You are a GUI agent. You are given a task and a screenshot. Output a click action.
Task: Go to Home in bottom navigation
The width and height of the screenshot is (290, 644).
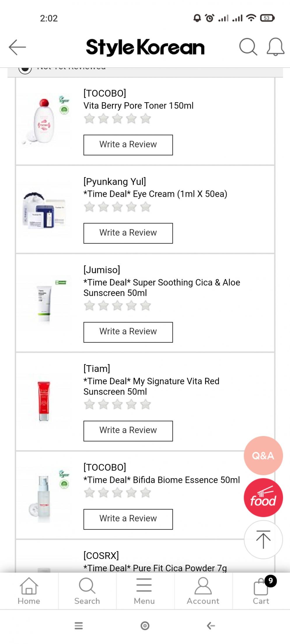point(29,591)
